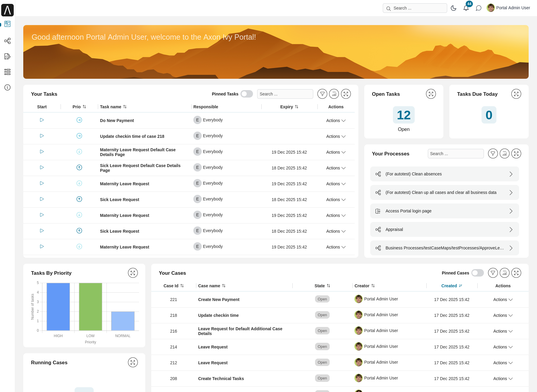This screenshot has height=392, width=537.
Task: Open the Processes sidebar icon
Action: pyautogui.click(x=7, y=41)
